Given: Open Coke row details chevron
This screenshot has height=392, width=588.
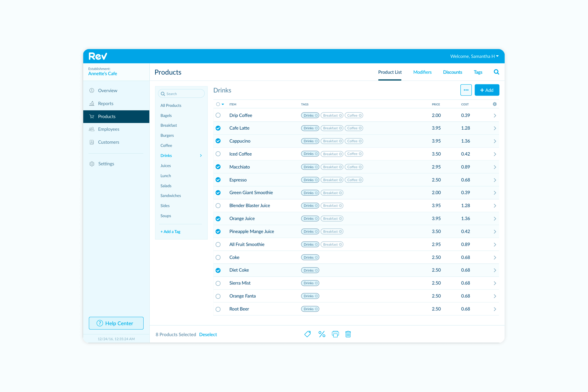Looking at the screenshot, I should coord(495,257).
